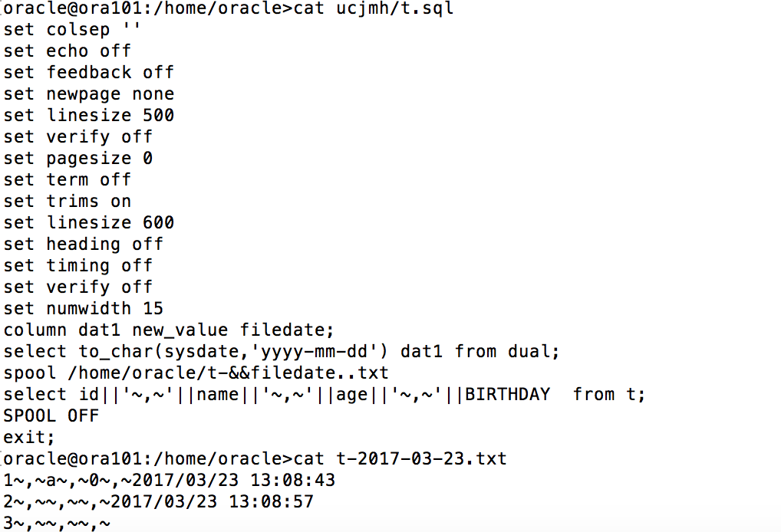The width and height of the screenshot is (781, 532).
Task: Click the 'set linesize 600' line
Action: 89,222
